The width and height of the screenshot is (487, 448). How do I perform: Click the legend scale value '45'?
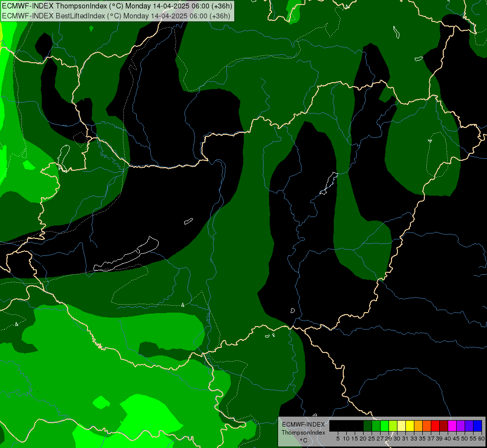click(456, 439)
